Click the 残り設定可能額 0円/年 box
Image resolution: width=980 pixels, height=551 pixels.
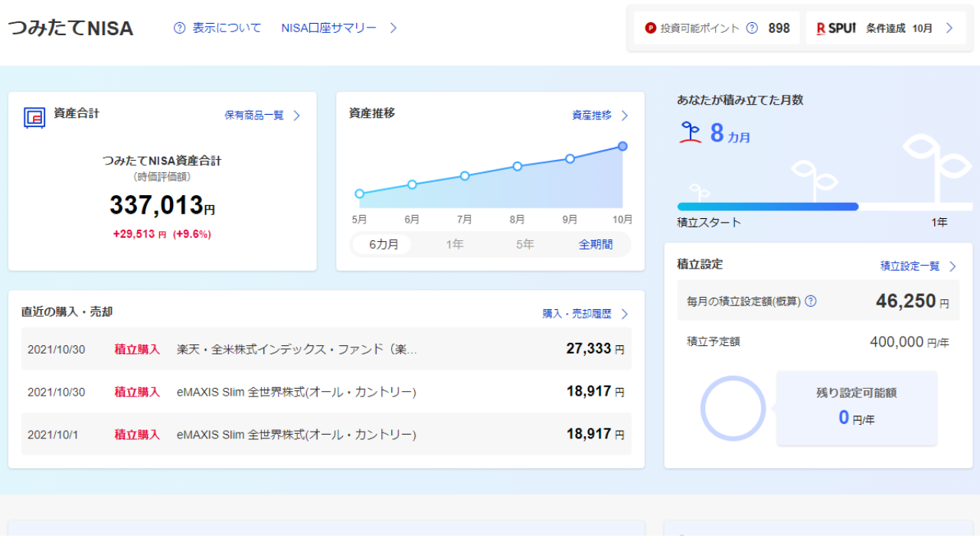(x=857, y=408)
